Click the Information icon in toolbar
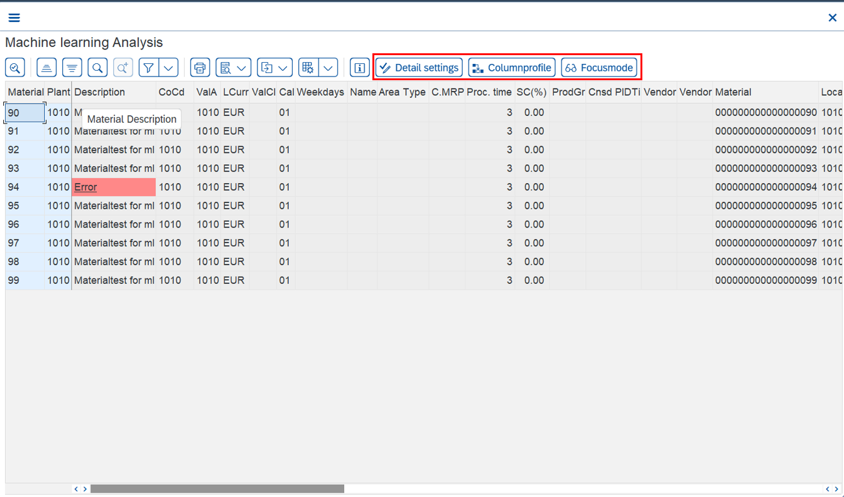Viewport: 844px width, 497px height. coord(359,68)
